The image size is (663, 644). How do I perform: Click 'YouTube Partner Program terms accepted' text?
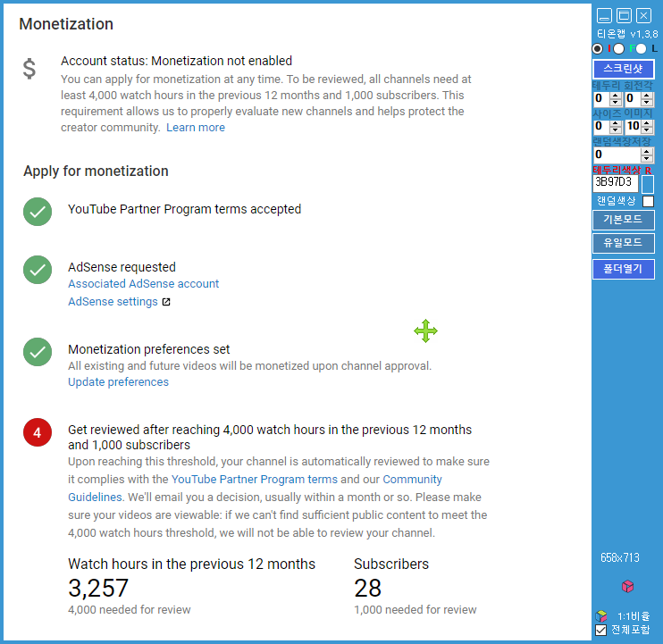click(x=184, y=209)
